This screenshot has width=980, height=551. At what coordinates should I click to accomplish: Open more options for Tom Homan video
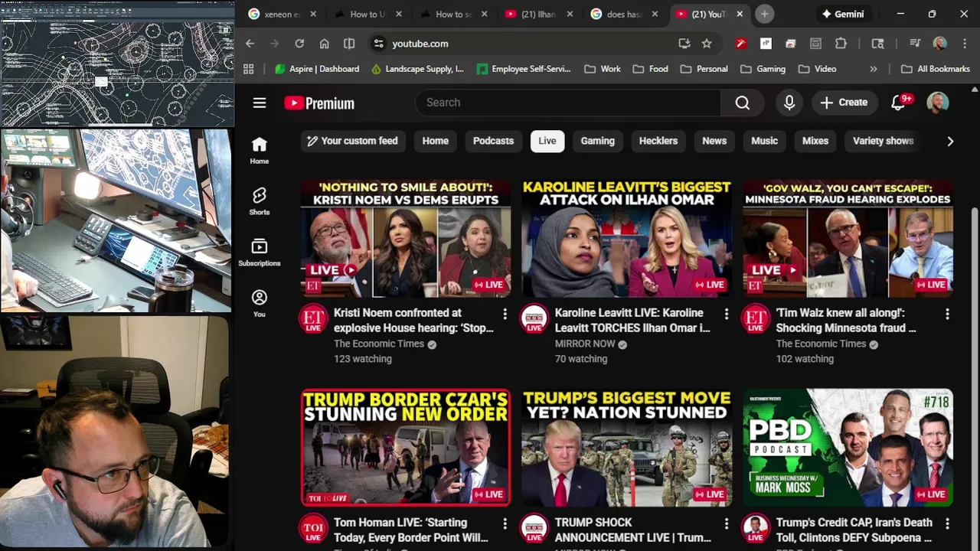pos(505,523)
